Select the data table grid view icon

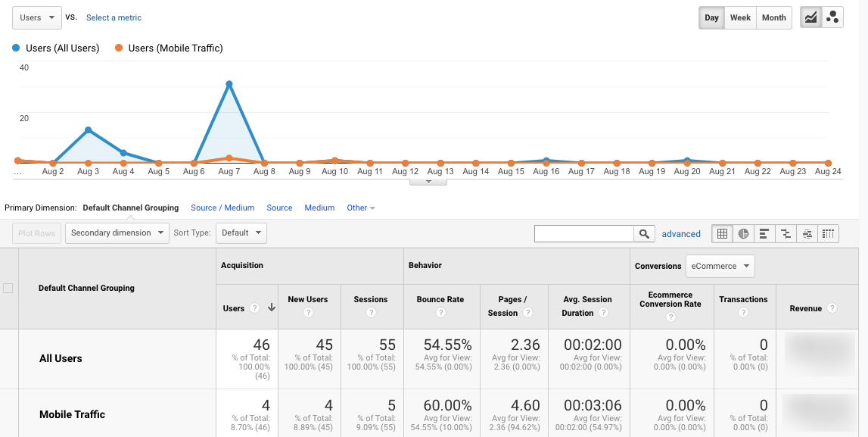(x=721, y=233)
